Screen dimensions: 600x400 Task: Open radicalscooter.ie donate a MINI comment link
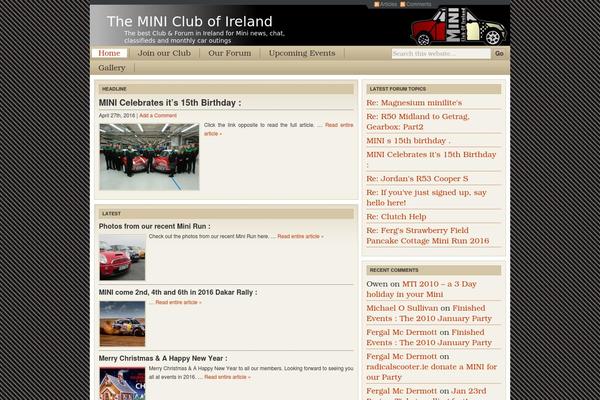[432, 372]
